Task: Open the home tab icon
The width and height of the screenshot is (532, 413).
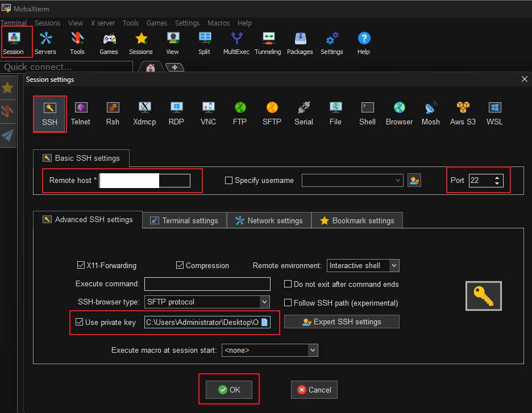Action: click(151, 68)
